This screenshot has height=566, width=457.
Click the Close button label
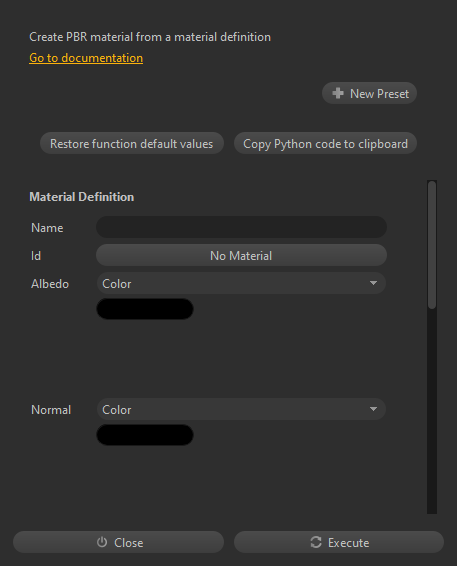129,543
